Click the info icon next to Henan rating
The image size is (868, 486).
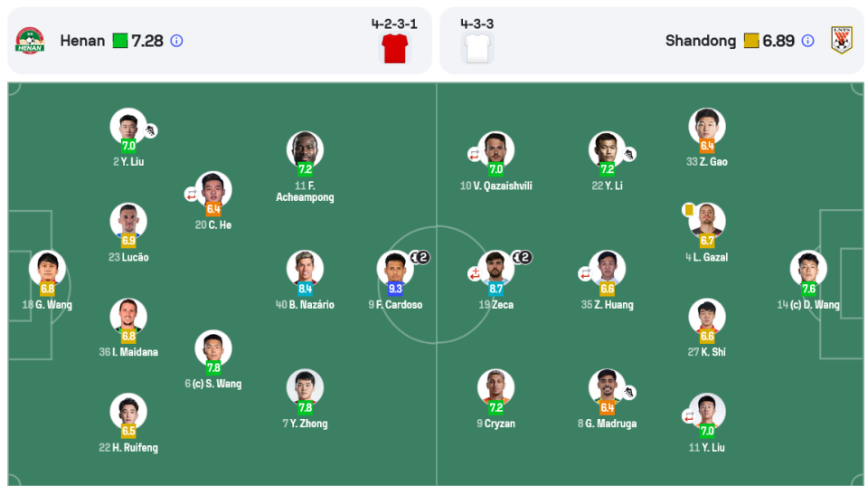(x=176, y=41)
